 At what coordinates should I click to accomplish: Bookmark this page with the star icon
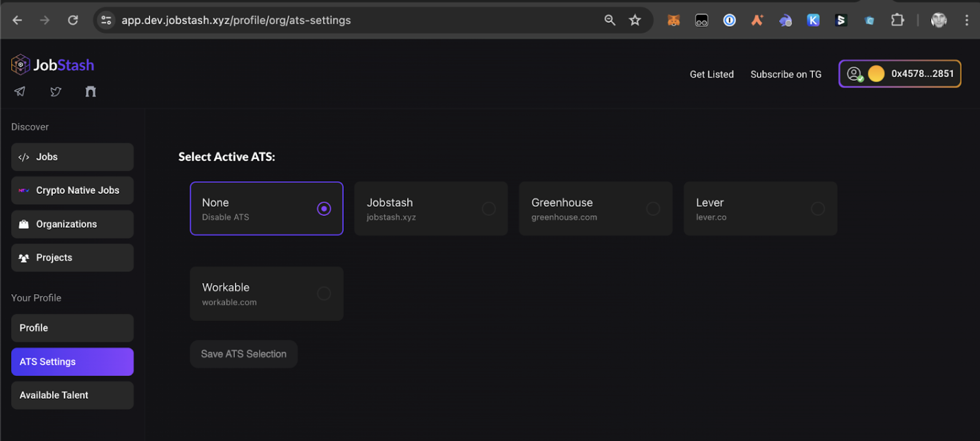[635, 20]
